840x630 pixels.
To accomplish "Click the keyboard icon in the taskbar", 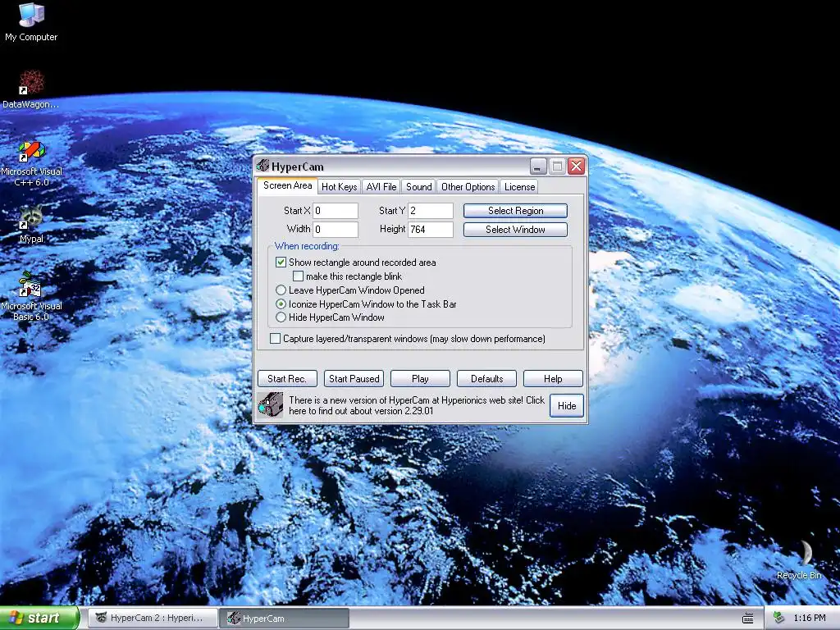I will 748,619.
